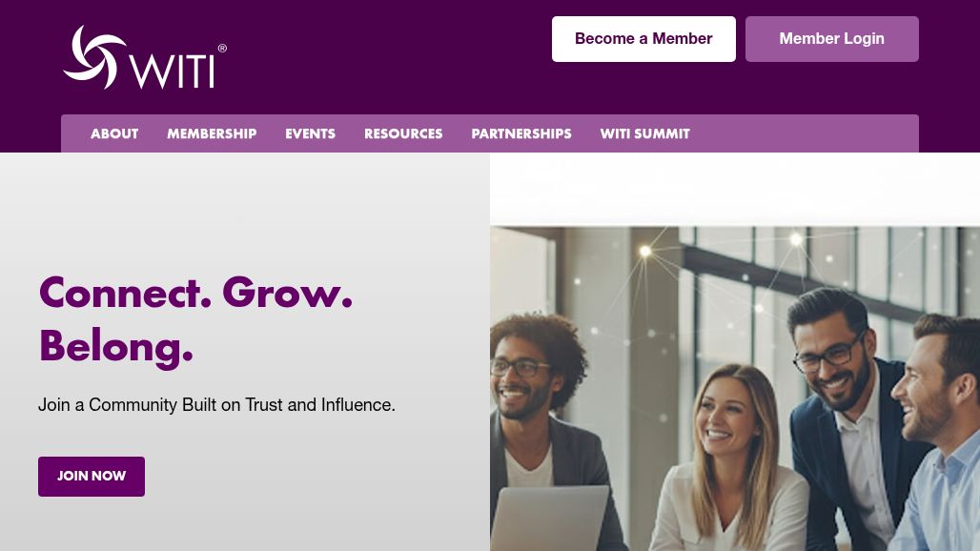The height and width of the screenshot is (551, 980).
Task: Open the ABOUT menu item
Action: point(114,133)
